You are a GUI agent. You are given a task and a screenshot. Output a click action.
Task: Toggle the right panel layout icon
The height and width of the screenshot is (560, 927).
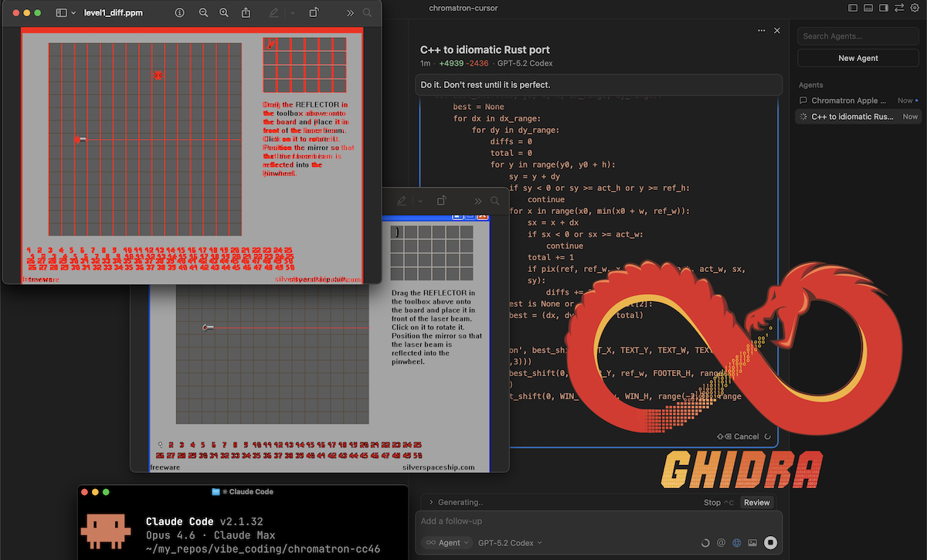884,8
